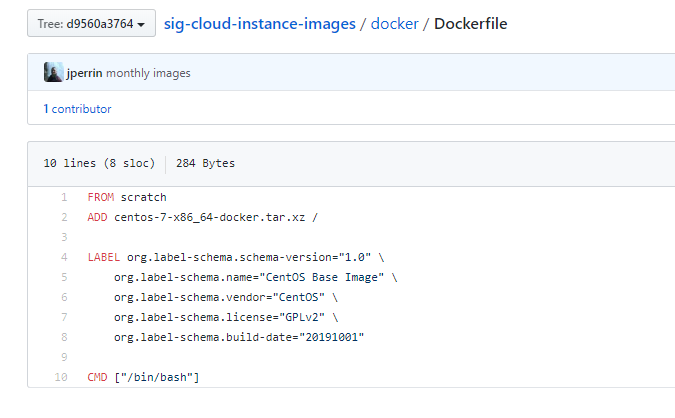Click the build-date="20191001" code line

click(239, 337)
